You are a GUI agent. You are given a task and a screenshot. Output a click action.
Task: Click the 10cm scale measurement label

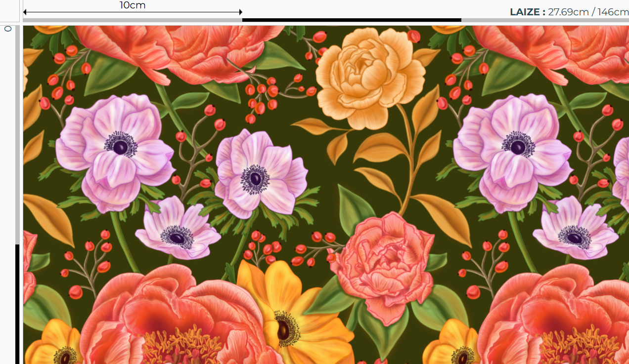click(x=133, y=5)
